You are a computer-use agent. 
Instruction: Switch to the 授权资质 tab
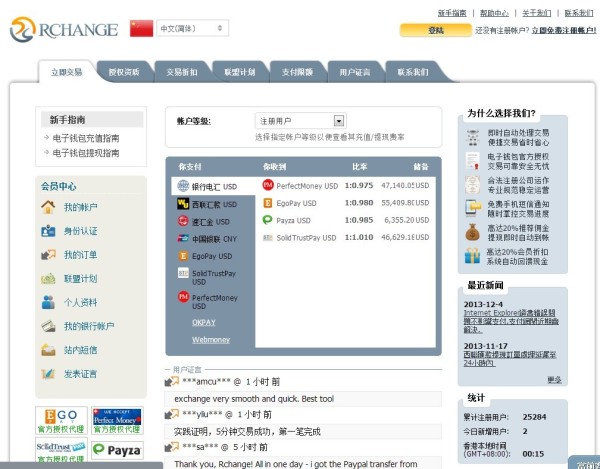point(124,72)
